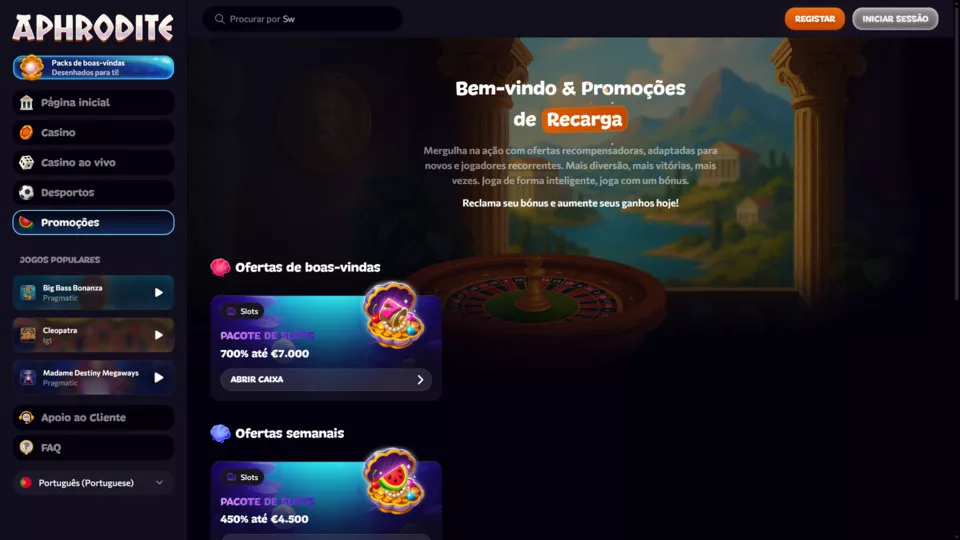Click the INICIAR SESSÃO button
Screen dimensions: 960x540
895,19
